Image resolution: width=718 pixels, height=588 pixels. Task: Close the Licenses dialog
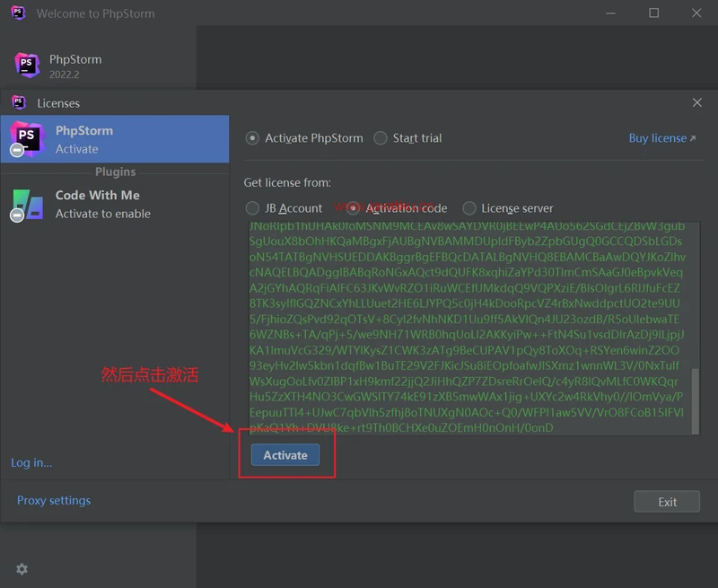697,103
